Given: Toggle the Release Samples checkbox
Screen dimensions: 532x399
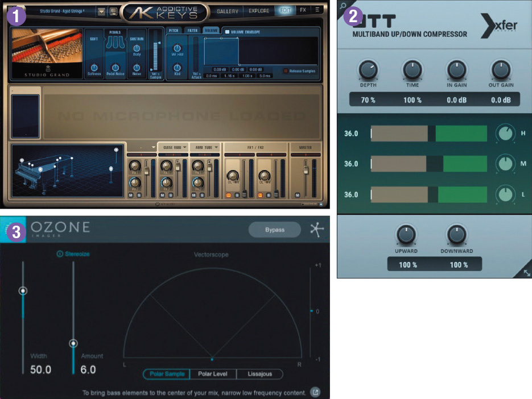Looking at the screenshot, I should pos(286,71).
